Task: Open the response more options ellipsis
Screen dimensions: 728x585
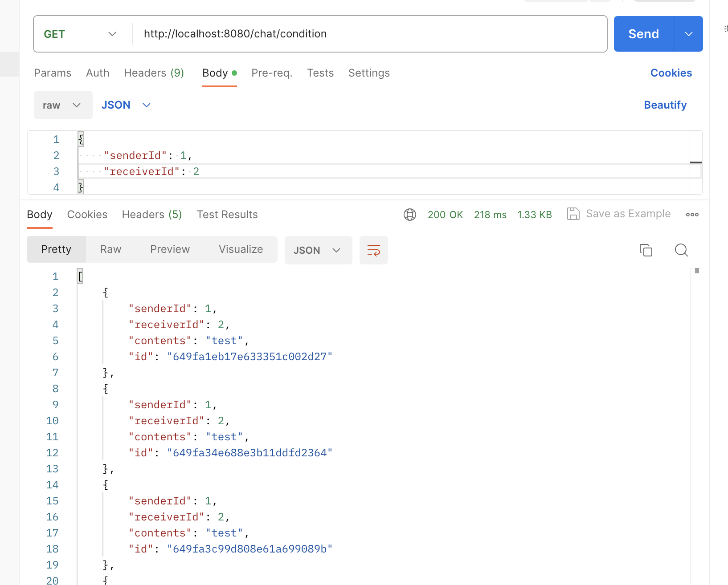Action: tap(692, 215)
